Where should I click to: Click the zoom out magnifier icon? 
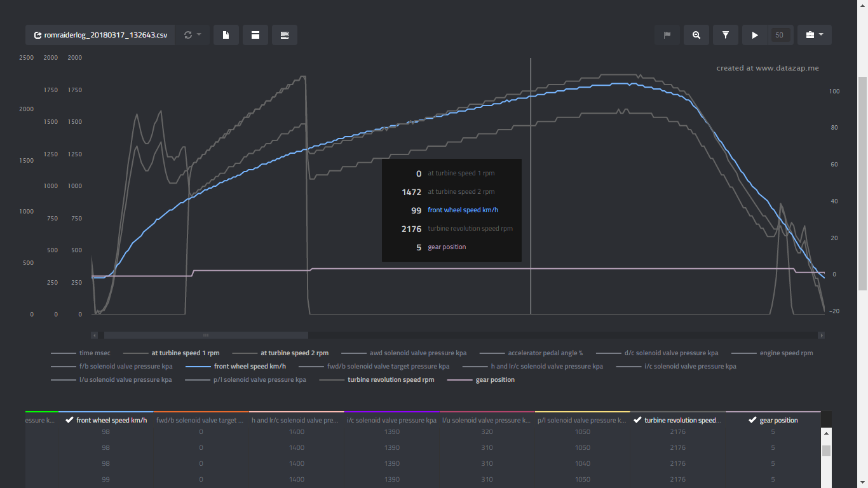[696, 35]
